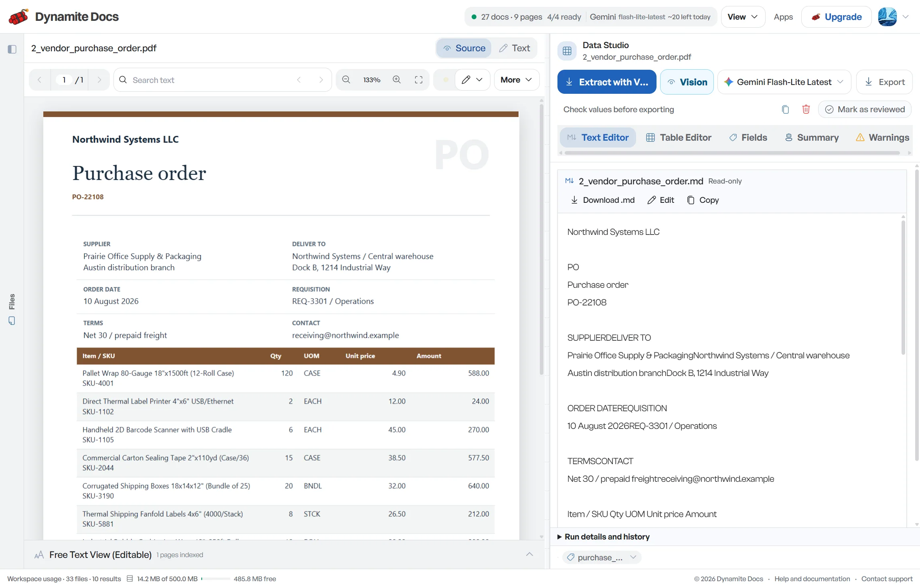Click the Export button
Screen dimensions: 920x588
884,82
